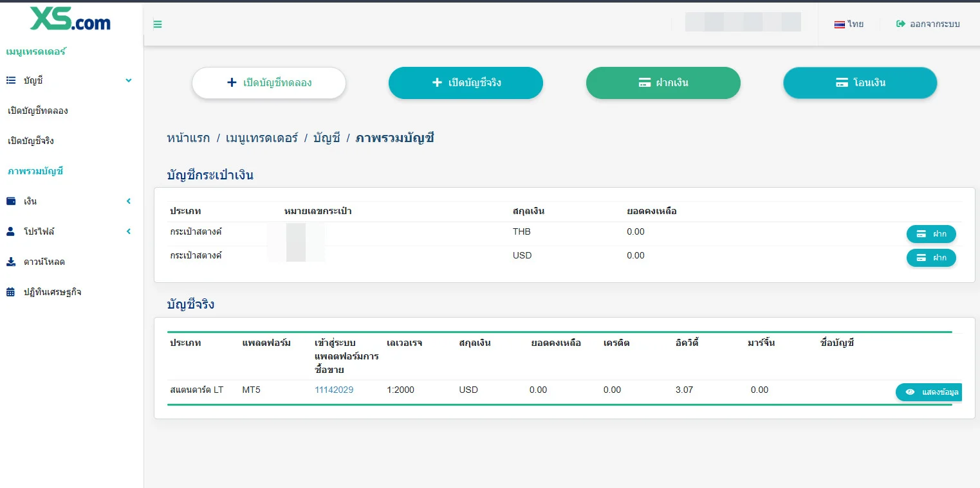Viewport: 980px width, 488px height.
Task: Click the XS.com logo
Action: [x=70, y=19]
